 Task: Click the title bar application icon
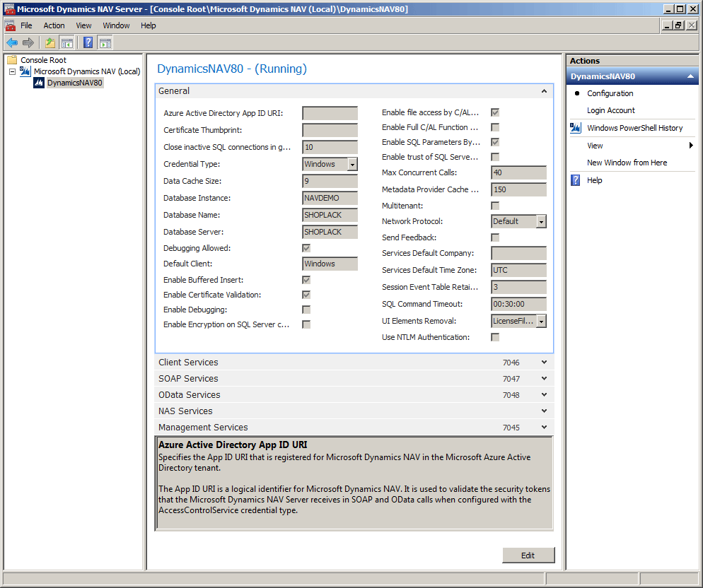tap(9, 9)
